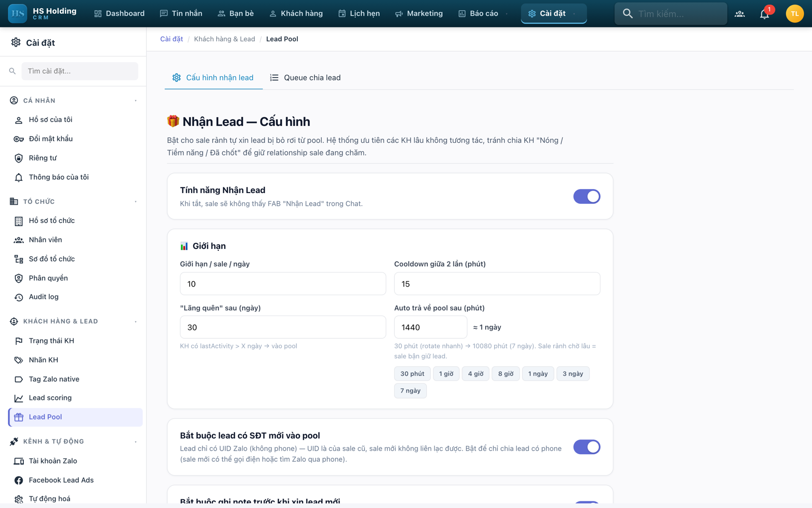Open the dropdown arrow on Cài đặt nav
This screenshot has width=812, height=508.
pyautogui.click(x=574, y=14)
